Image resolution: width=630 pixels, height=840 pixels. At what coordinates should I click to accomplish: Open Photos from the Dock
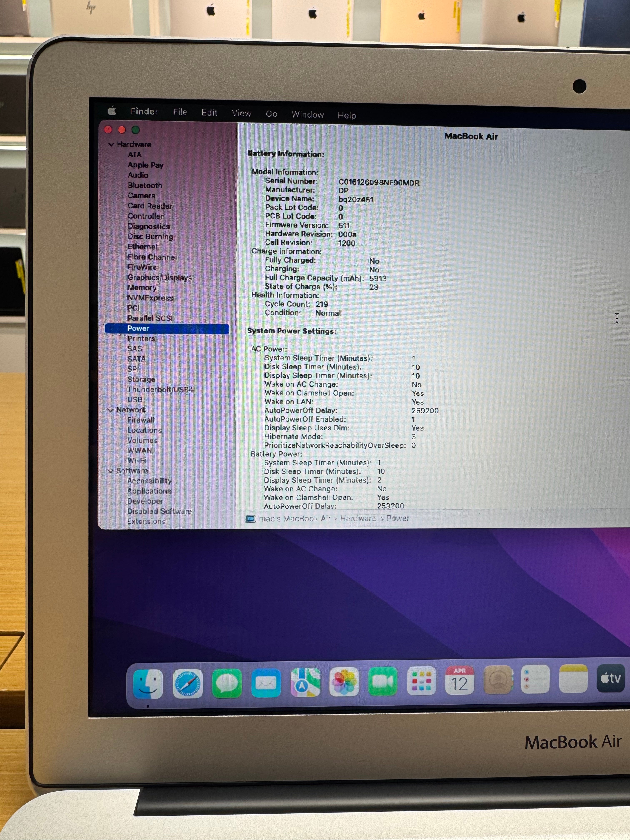pyautogui.click(x=344, y=682)
